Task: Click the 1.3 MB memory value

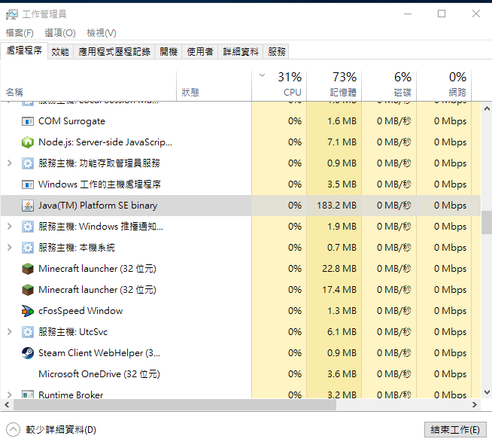Action: point(342,311)
